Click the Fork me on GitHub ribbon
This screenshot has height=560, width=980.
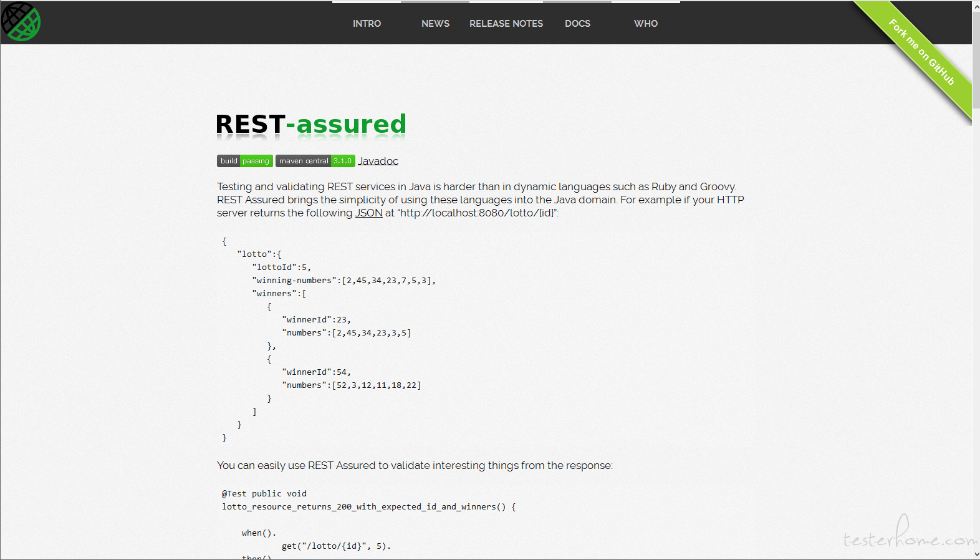click(x=921, y=52)
